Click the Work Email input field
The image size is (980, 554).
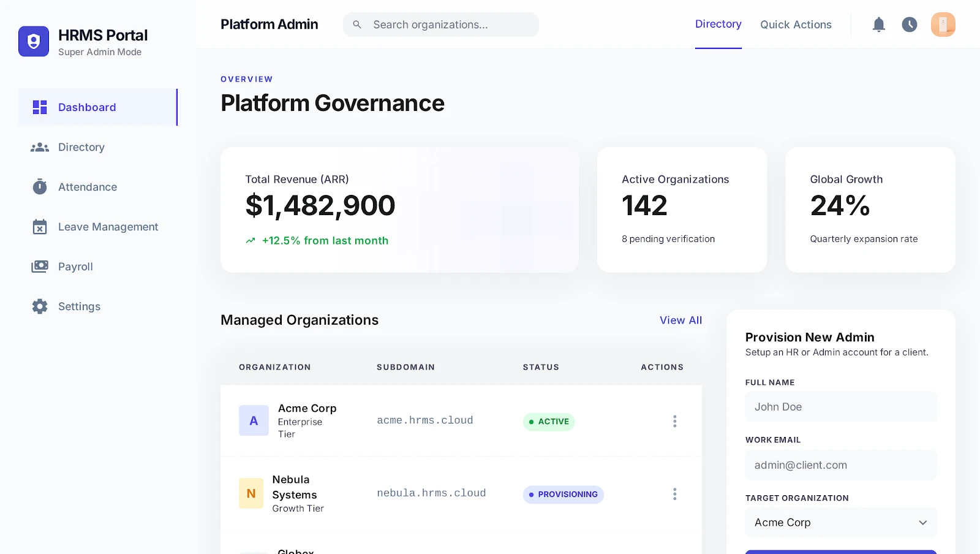tap(840, 465)
